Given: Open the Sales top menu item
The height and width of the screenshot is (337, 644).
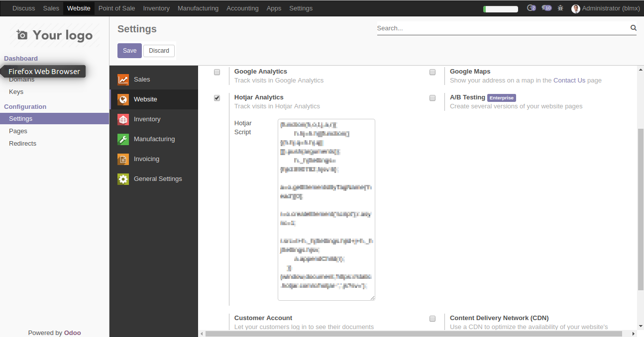Looking at the screenshot, I should [51, 8].
